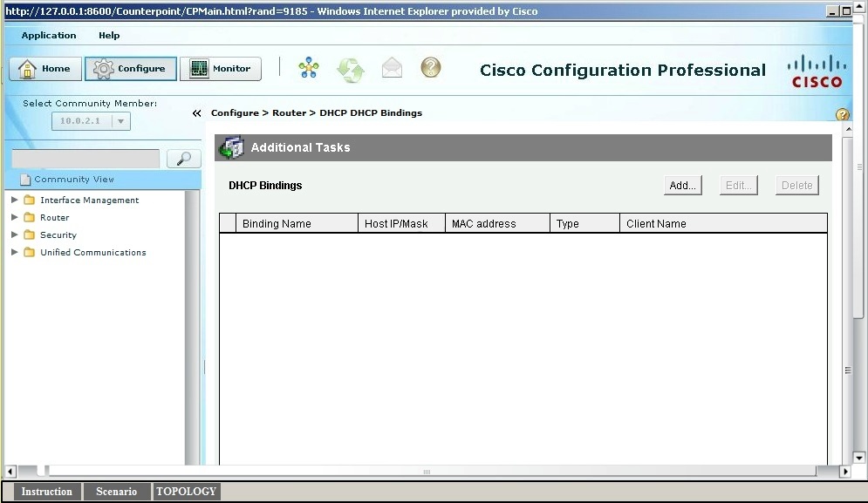868x503 pixels.
Task: Click the Delete button
Action: (x=796, y=186)
